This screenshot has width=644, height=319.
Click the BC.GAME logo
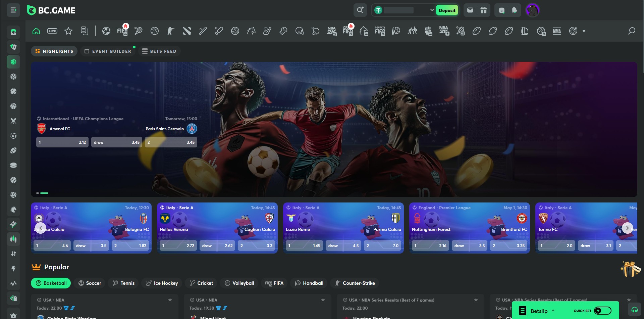pyautogui.click(x=51, y=10)
